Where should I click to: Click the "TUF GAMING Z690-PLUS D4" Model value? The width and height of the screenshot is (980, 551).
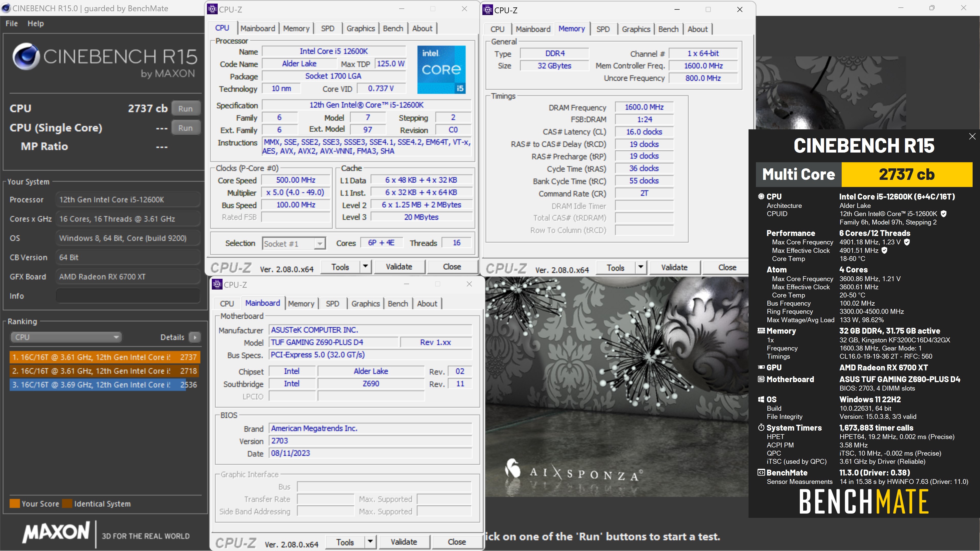pyautogui.click(x=334, y=342)
